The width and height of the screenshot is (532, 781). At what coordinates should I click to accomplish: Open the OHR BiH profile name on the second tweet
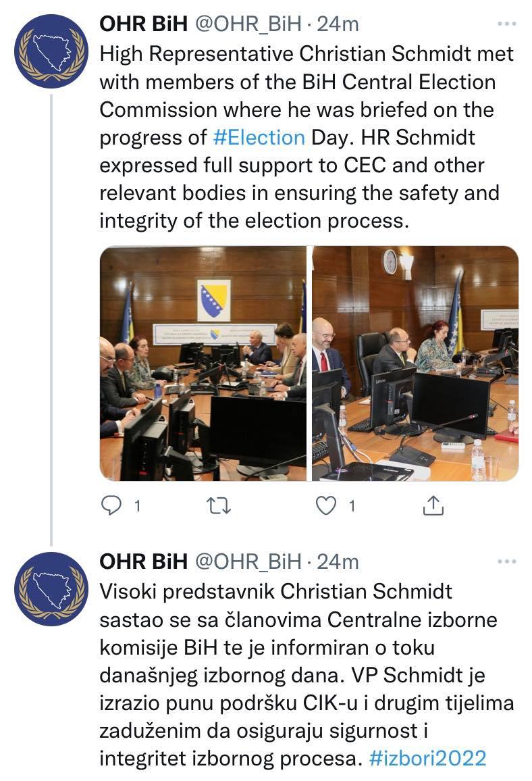click(143, 561)
